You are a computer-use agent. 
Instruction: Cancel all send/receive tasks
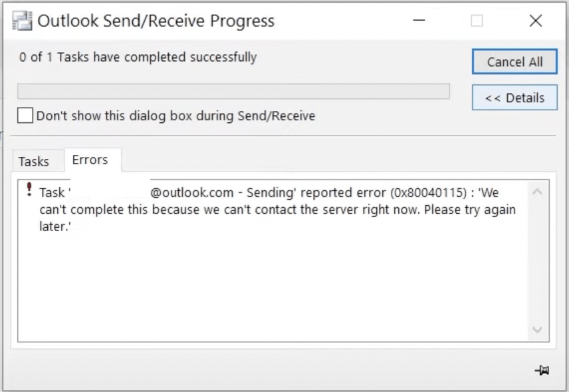tap(514, 62)
